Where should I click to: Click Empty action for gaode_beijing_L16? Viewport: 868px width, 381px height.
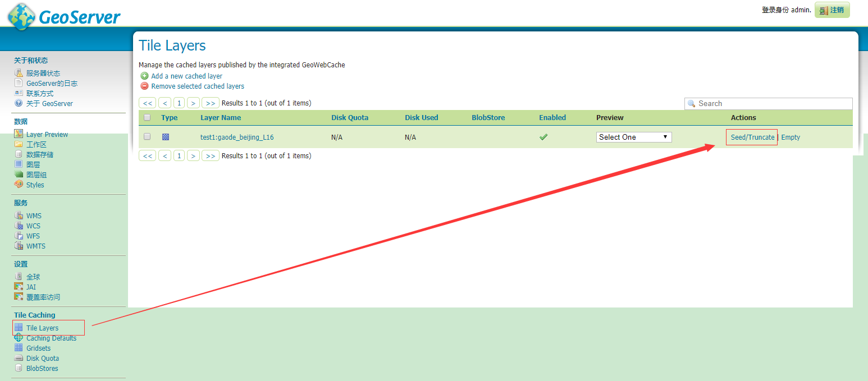[791, 137]
